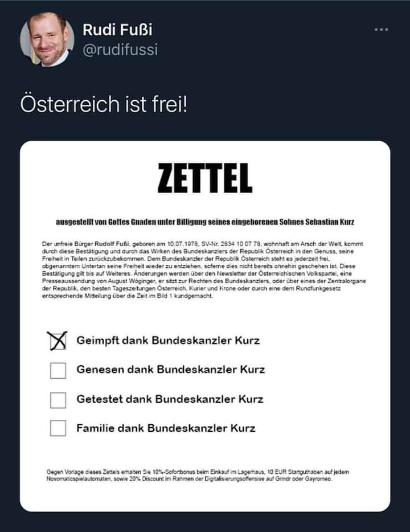
Task: Click the footer text about the 10%-Sofortbonus
Action: click(x=198, y=476)
